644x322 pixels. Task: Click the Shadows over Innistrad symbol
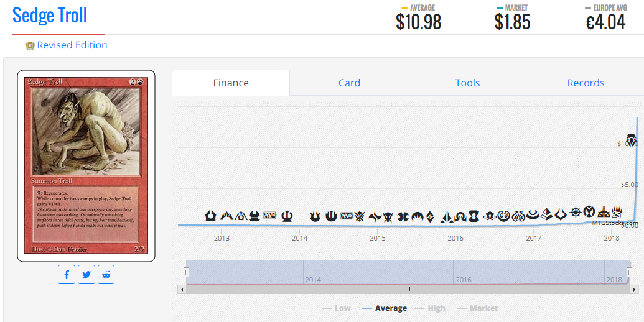pyautogui.click(x=460, y=216)
